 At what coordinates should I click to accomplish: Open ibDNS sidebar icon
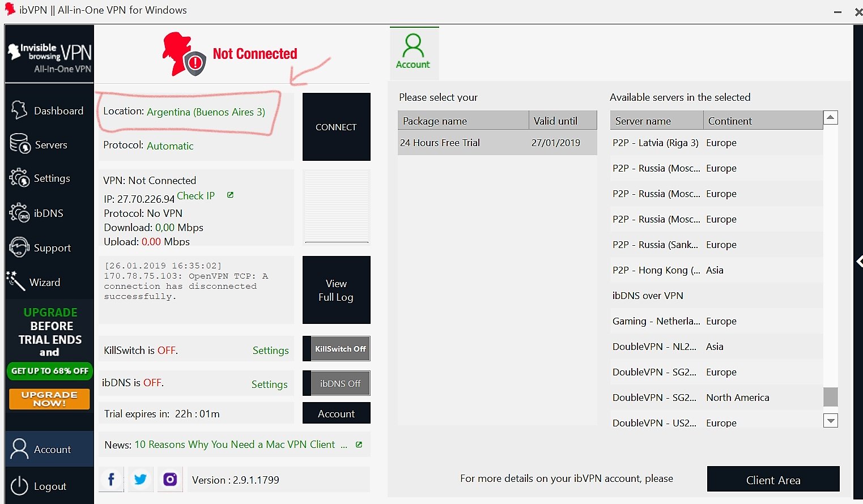coord(19,213)
